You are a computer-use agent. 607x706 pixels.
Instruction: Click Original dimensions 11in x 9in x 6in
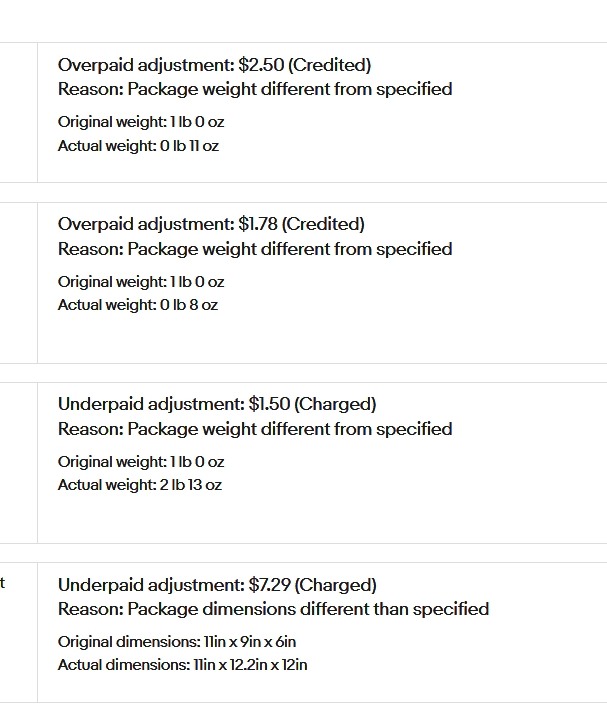177,642
